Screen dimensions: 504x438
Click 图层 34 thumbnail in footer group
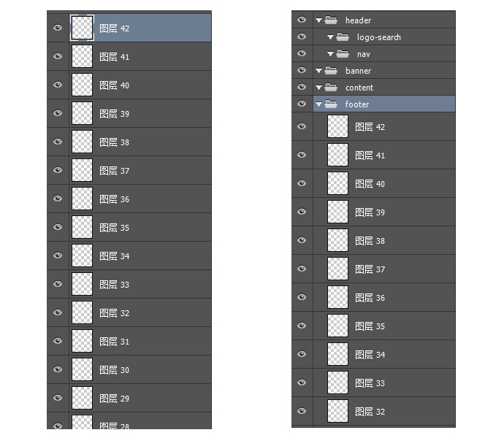point(337,354)
